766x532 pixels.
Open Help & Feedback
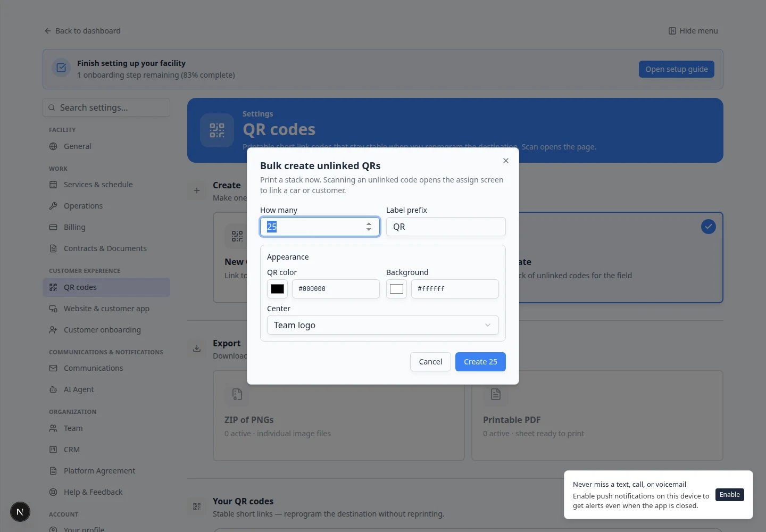106,492
